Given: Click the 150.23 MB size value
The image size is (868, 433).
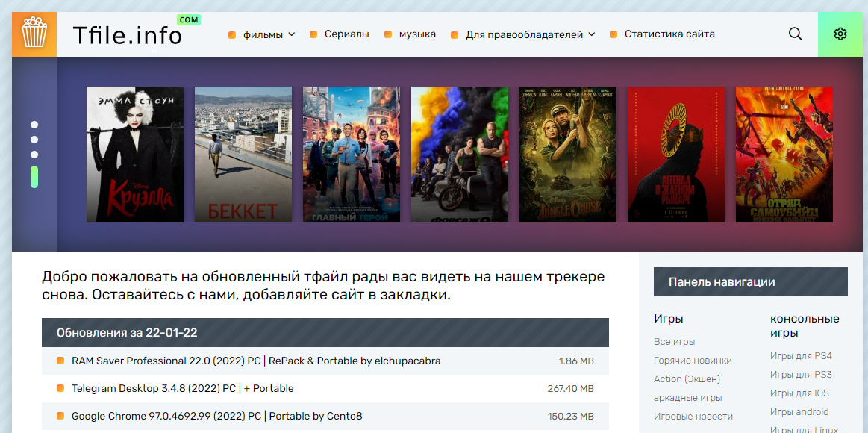Looking at the screenshot, I should [x=571, y=417].
